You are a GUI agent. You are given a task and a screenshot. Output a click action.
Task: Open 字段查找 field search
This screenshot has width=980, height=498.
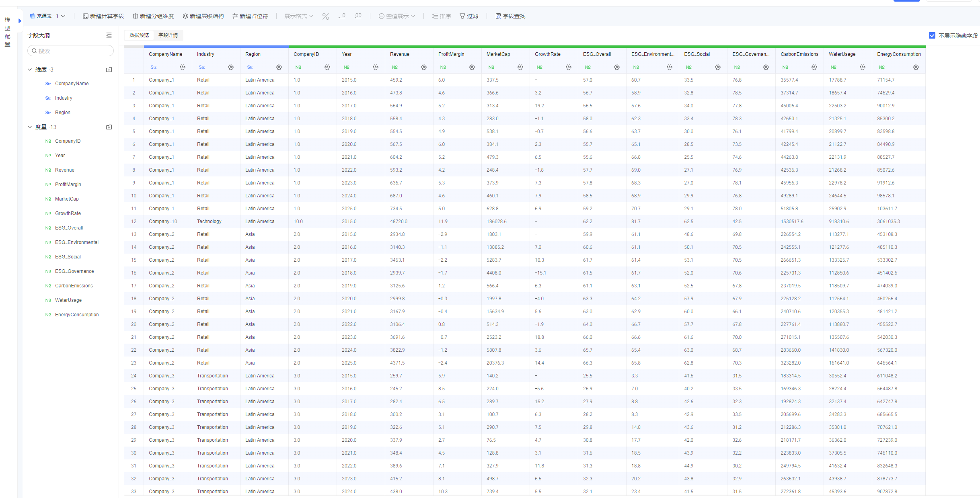point(510,16)
